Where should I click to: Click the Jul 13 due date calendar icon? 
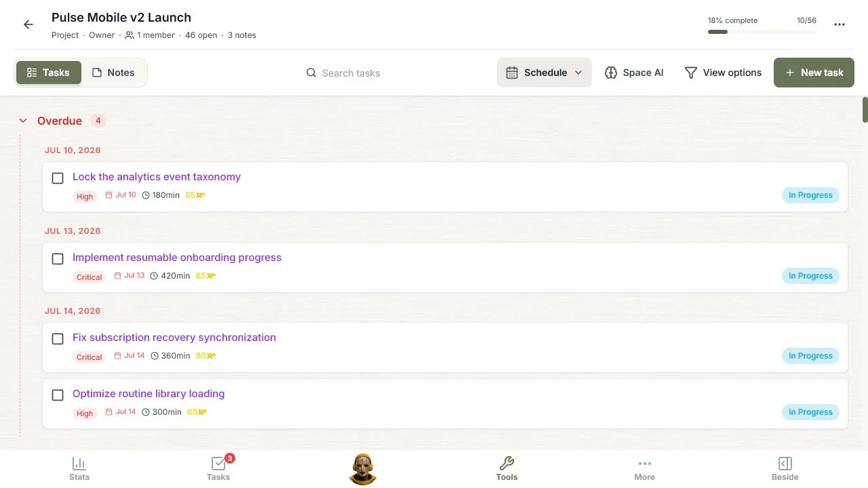tap(118, 276)
